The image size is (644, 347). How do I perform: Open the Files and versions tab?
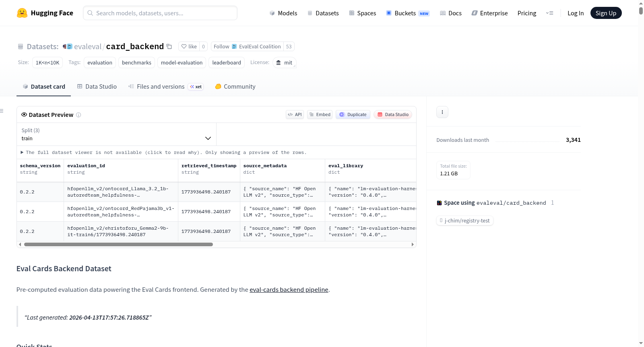(166, 87)
